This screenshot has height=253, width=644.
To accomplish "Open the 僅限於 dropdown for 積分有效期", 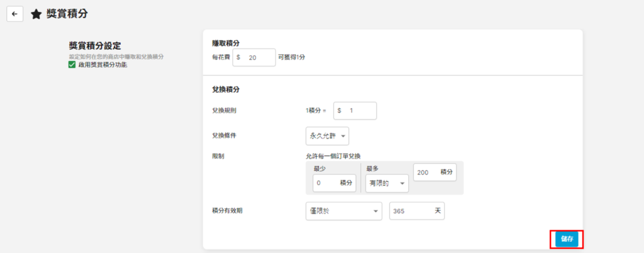I will [343, 211].
